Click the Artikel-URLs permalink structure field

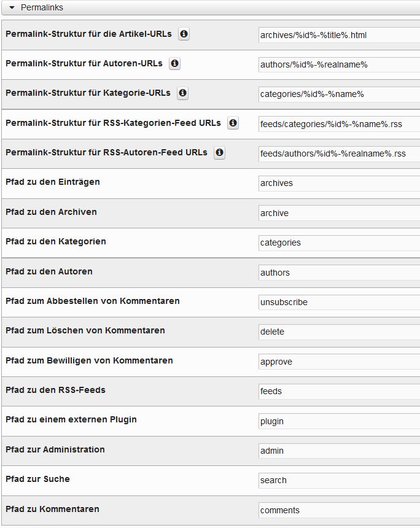(339, 35)
